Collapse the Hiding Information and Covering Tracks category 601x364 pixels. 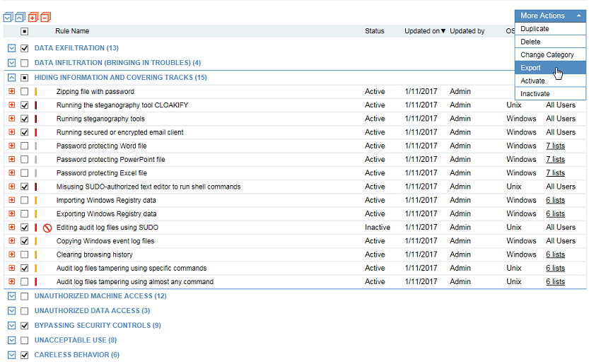coord(11,78)
